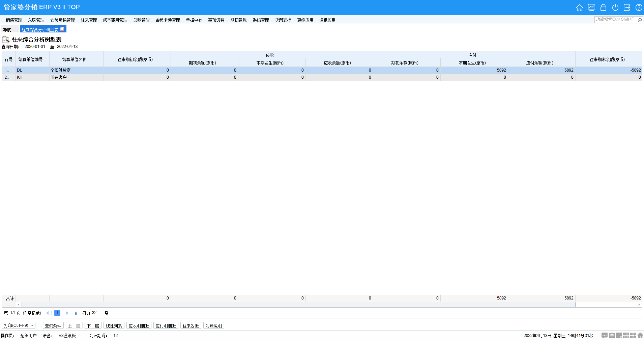Open the 总账管理 menu

[141, 20]
